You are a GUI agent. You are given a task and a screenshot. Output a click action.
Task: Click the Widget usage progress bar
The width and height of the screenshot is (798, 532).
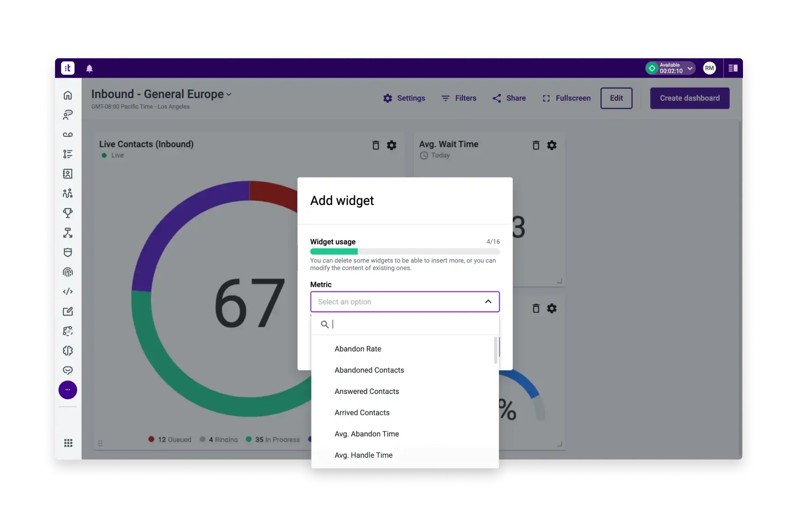tap(405, 251)
